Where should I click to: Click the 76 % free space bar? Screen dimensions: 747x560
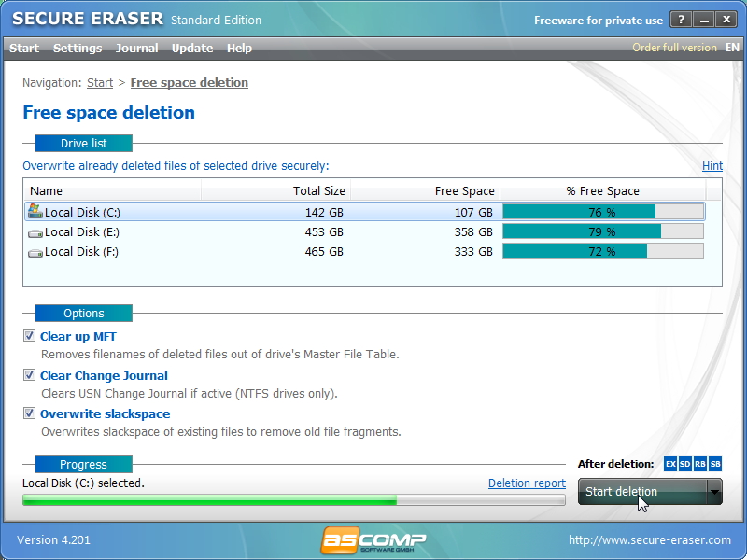[603, 212]
